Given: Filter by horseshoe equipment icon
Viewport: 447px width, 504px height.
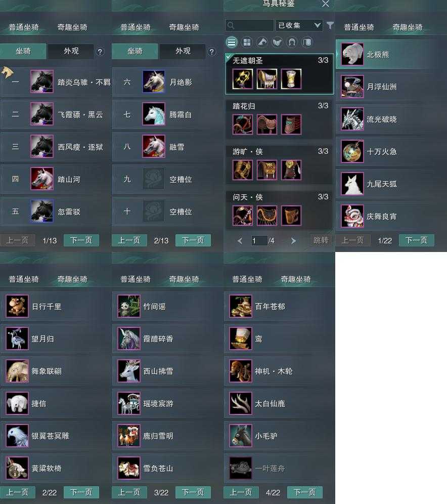Looking at the screenshot, I should point(292,42).
